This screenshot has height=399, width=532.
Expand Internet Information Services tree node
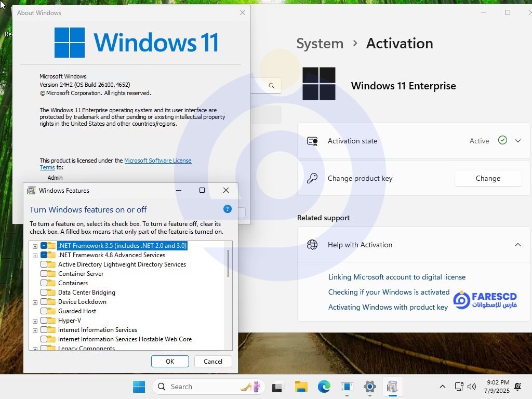(x=35, y=330)
